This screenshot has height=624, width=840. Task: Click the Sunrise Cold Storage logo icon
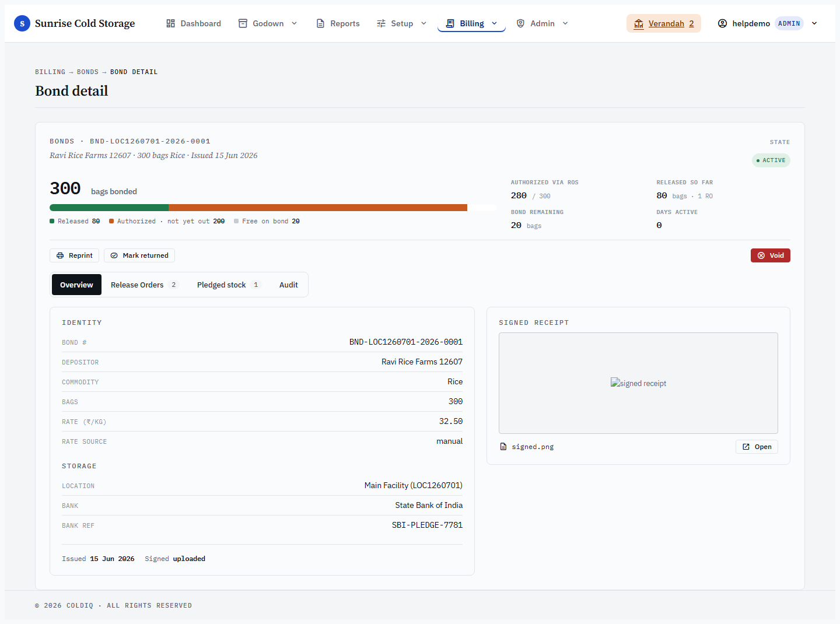(22, 23)
